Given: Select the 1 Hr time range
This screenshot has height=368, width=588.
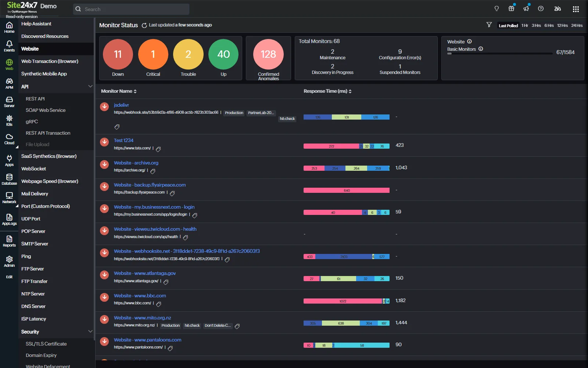Looking at the screenshot, I should [524, 25].
